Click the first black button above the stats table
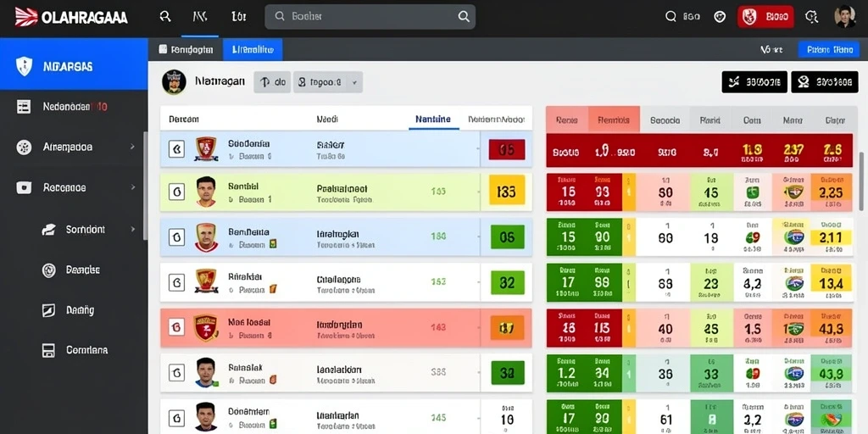This screenshot has height=434, width=868. [x=754, y=82]
